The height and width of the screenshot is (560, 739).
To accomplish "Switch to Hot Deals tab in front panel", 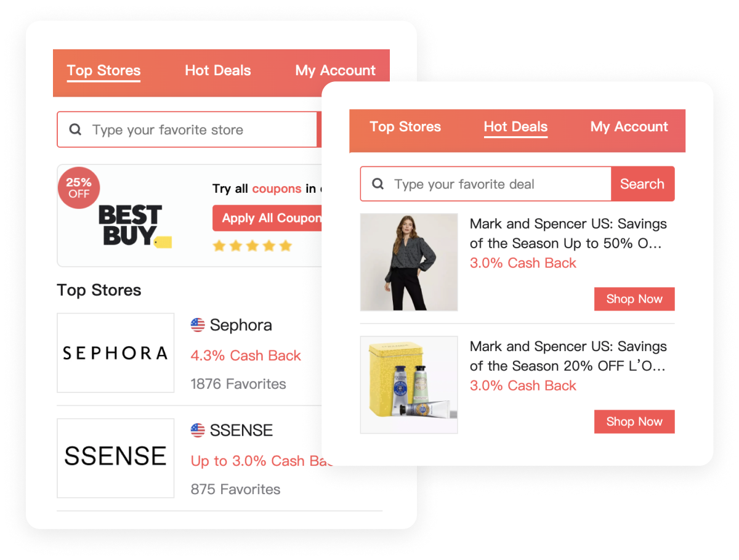I will coord(515,127).
